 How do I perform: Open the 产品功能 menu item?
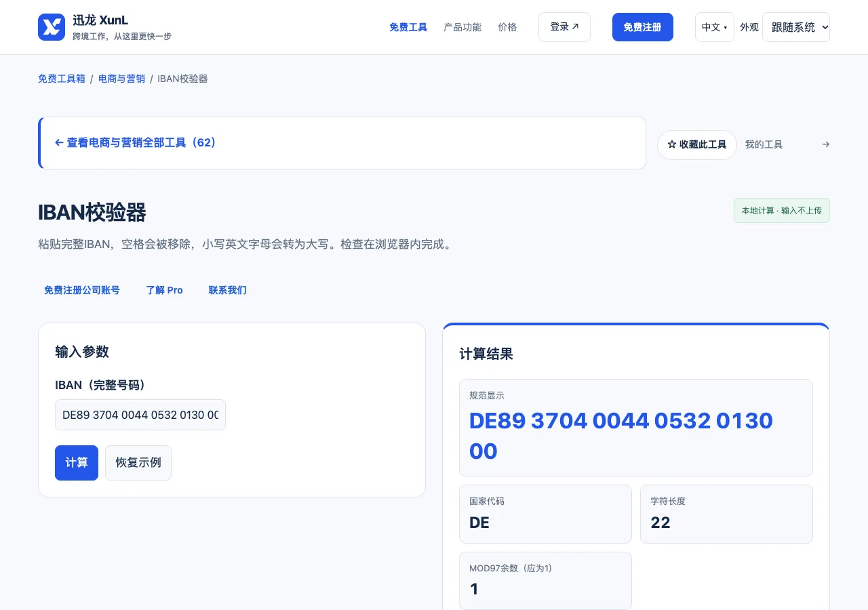click(x=462, y=27)
